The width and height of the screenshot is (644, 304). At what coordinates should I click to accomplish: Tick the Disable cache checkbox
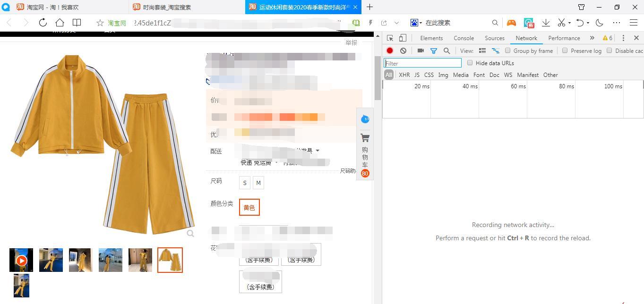pos(609,51)
